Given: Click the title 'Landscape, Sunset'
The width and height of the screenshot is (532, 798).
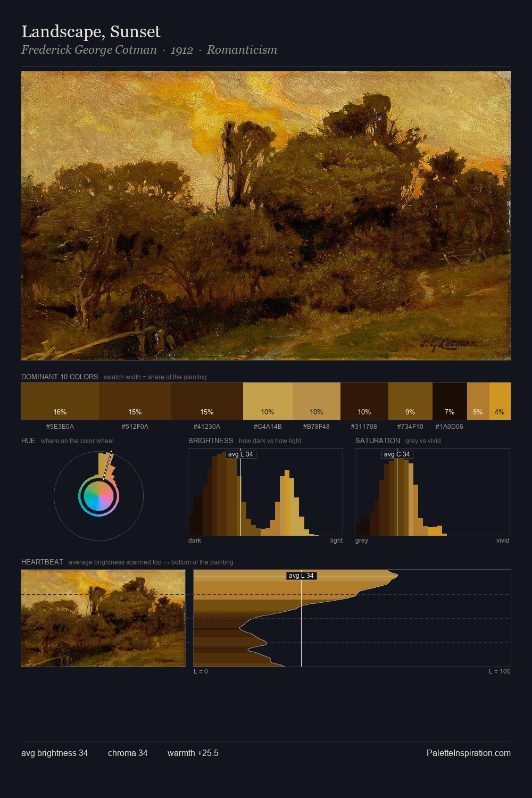Looking at the screenshot, I should coord(91,32).
